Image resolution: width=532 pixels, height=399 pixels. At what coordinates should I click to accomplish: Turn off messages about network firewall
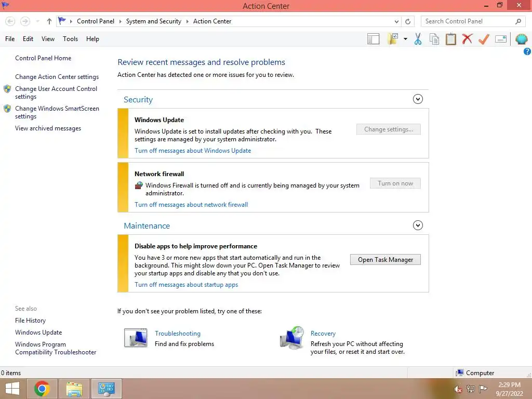coord(191,205)
